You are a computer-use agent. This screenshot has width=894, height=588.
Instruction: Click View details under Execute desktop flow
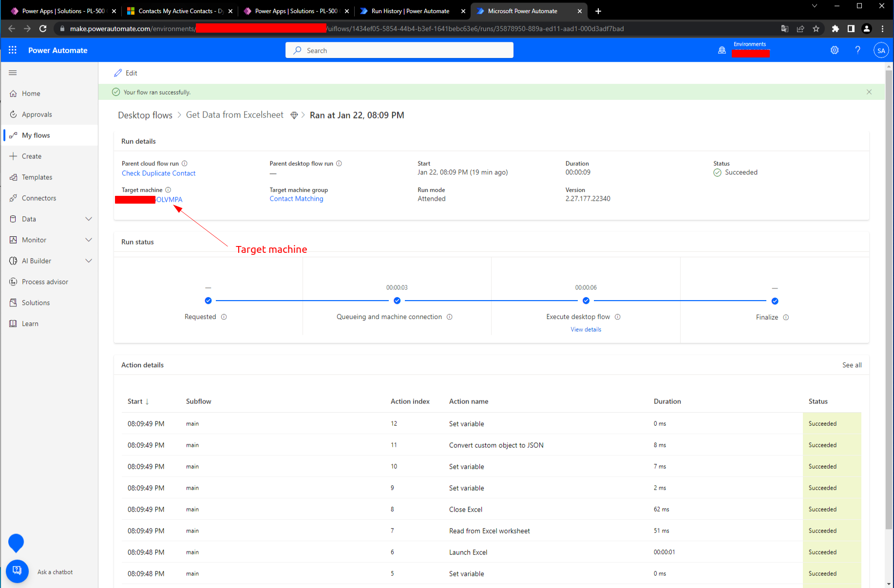586,330
